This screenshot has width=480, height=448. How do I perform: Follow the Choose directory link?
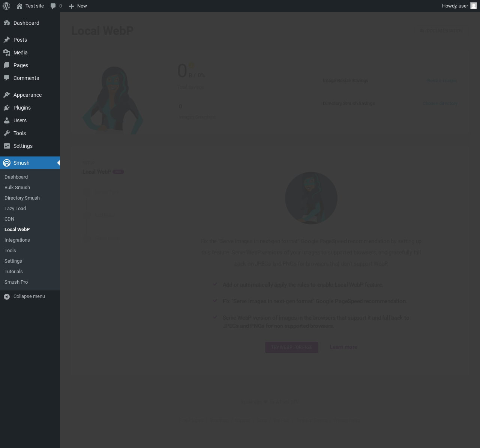[x=440, y=104]
